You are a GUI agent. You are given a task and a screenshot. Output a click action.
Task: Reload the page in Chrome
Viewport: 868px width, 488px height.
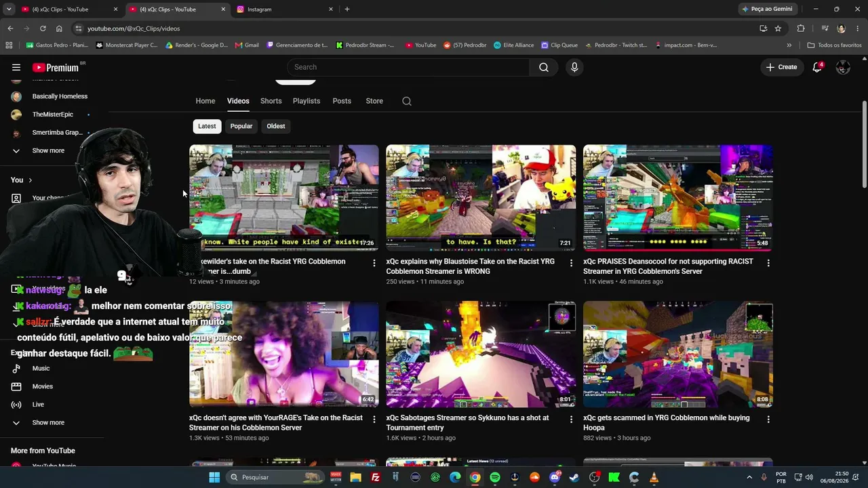tap(43, 28)
